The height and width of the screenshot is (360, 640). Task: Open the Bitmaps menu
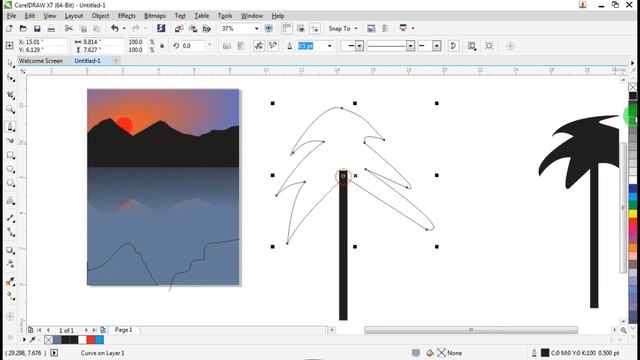155,16
